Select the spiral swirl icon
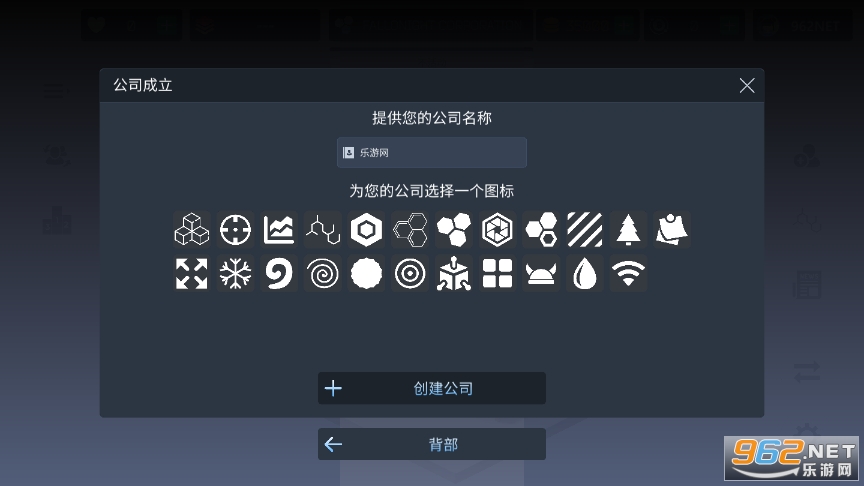Viewport: 864px width, 486px height. point(323,273)
